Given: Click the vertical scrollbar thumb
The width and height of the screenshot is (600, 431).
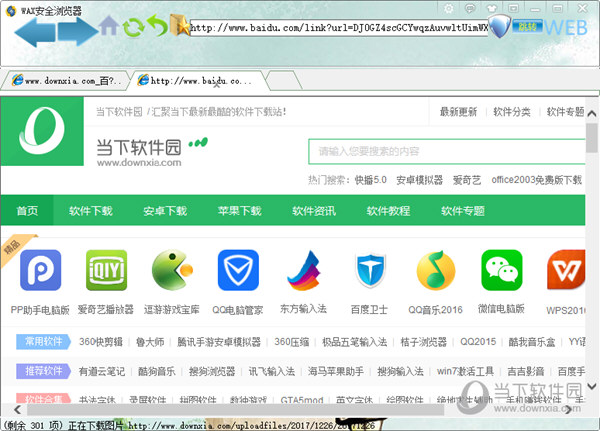Looking at the screenshot, I should 592,137.
